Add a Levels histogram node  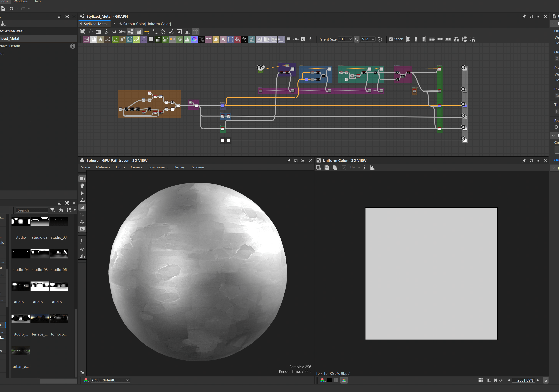pos(187,39)
